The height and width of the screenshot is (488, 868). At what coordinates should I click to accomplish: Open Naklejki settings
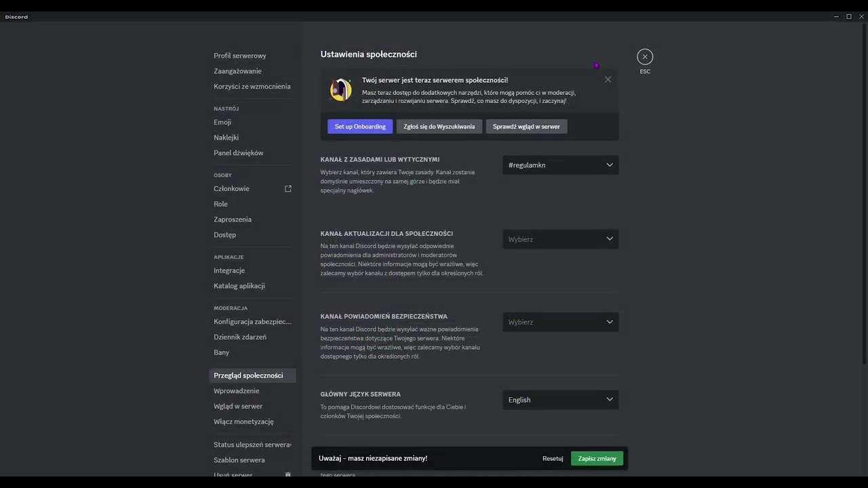pos(252,138)
